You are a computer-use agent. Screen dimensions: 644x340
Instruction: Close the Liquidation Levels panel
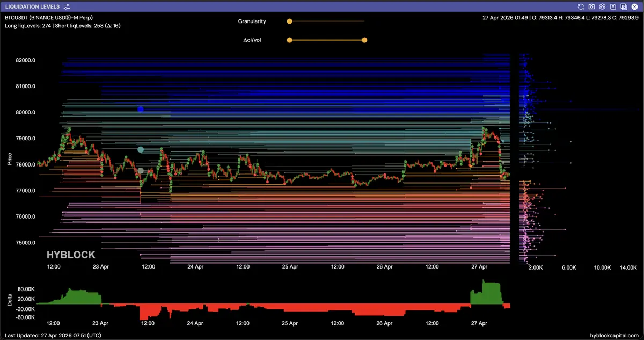[x=634, y=6]
